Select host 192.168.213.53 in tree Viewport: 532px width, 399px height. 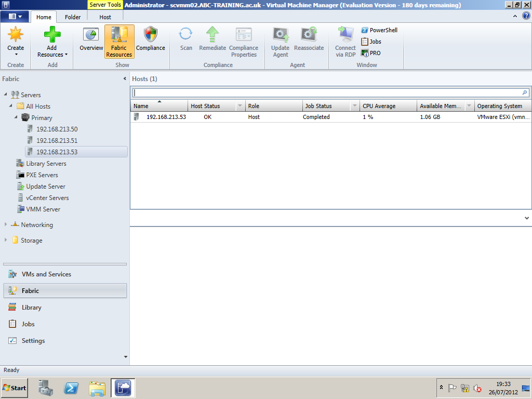[76, 152]
